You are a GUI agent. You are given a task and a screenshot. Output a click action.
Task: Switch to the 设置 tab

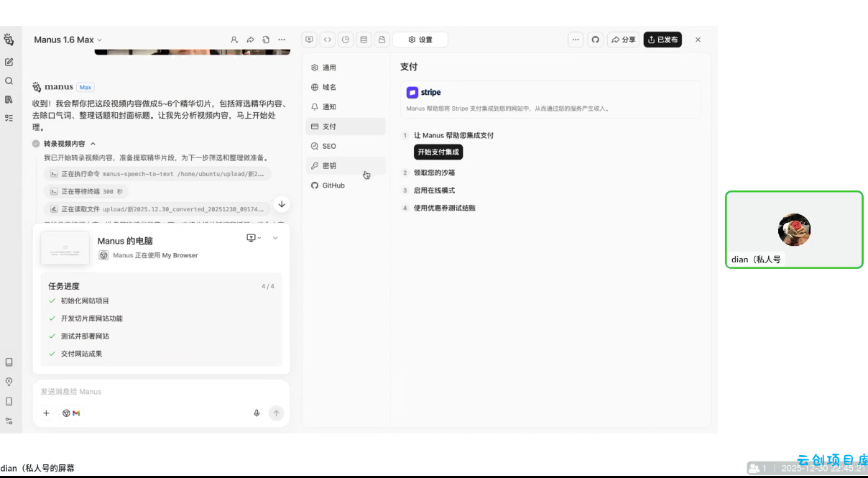click(420, 40)
